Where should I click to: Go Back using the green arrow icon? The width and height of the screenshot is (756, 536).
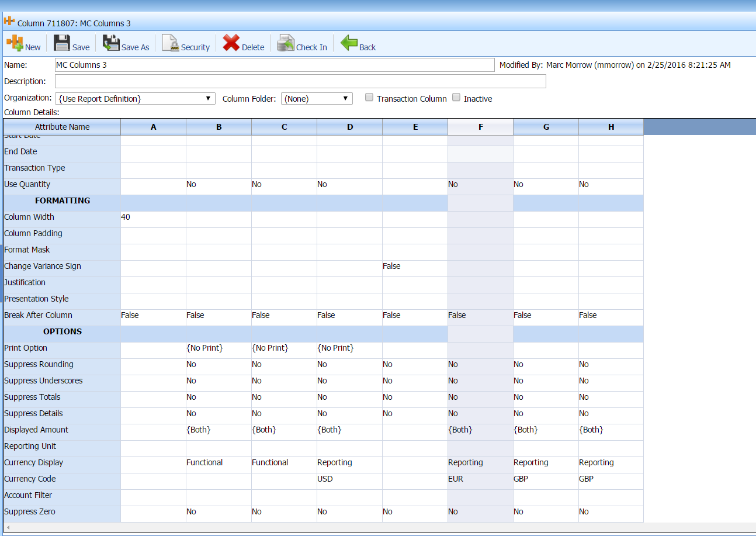pyautogui.click(x=349, y=43)
